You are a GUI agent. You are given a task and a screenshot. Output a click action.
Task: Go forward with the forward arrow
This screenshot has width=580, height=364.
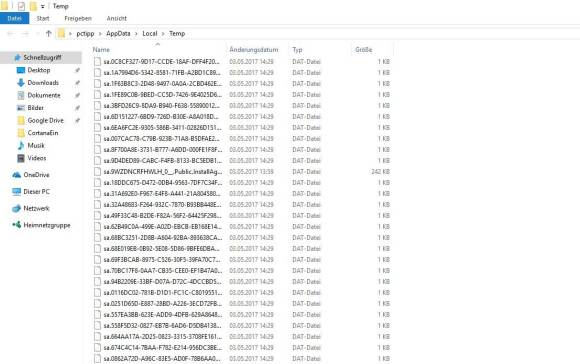coord(25,34)
